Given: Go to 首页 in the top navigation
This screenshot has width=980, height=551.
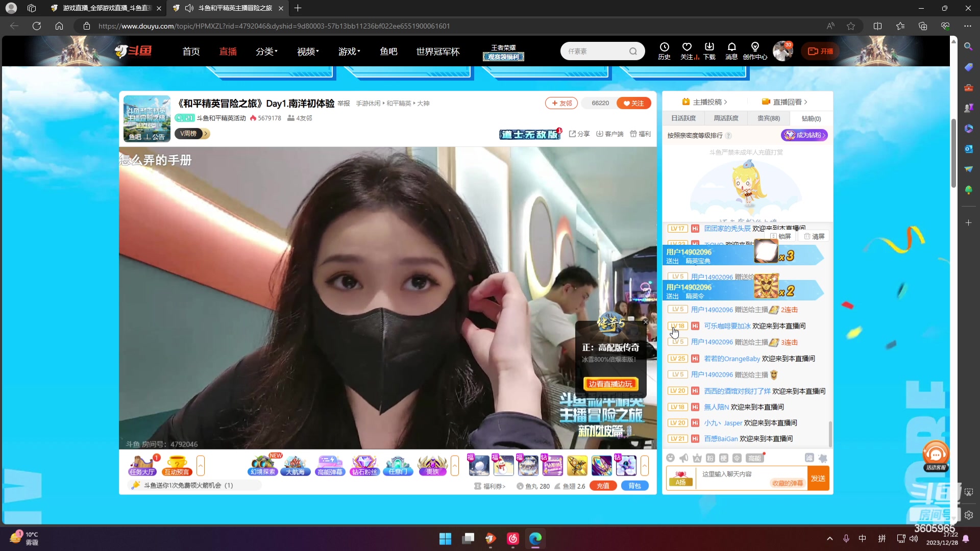Looking at the screenshot, I should [191, 51].
